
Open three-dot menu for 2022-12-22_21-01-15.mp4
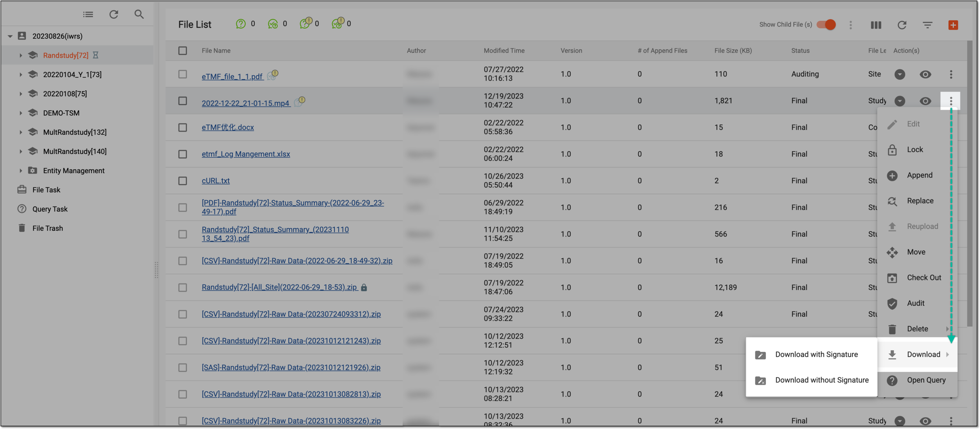point(951,101)
